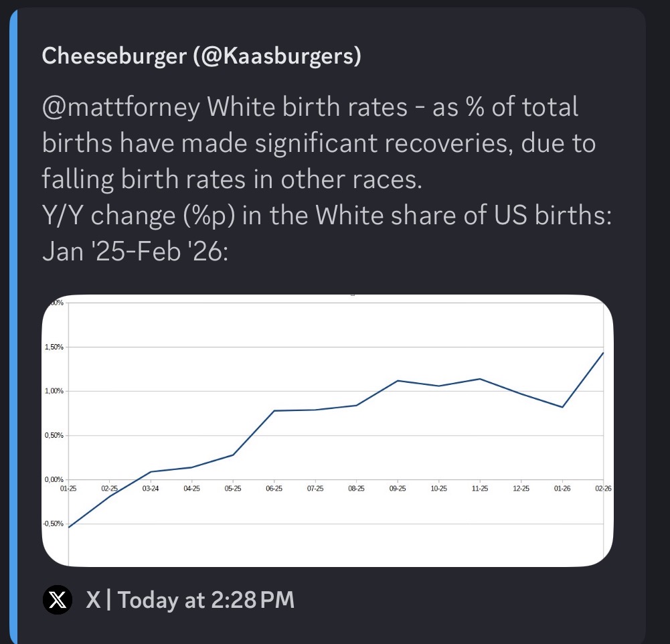Click the 1,00% y-axis label
This screenshot has width=670, height=644.
click(x=54, y=391)
